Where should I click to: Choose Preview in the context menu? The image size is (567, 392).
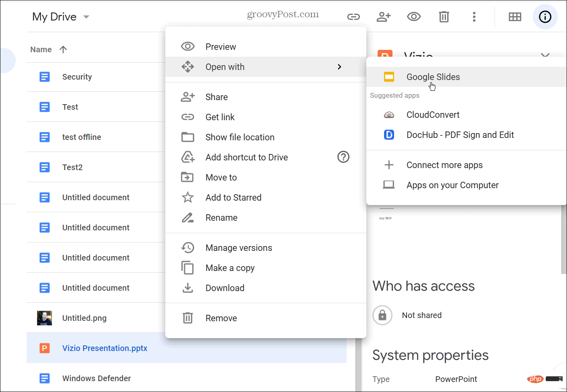click(266, 47)
